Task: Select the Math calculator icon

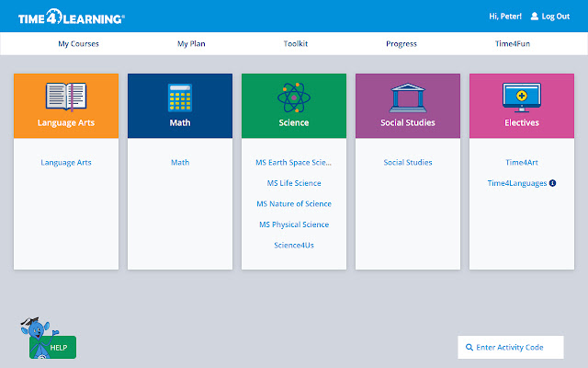Action: coord(180,98)
